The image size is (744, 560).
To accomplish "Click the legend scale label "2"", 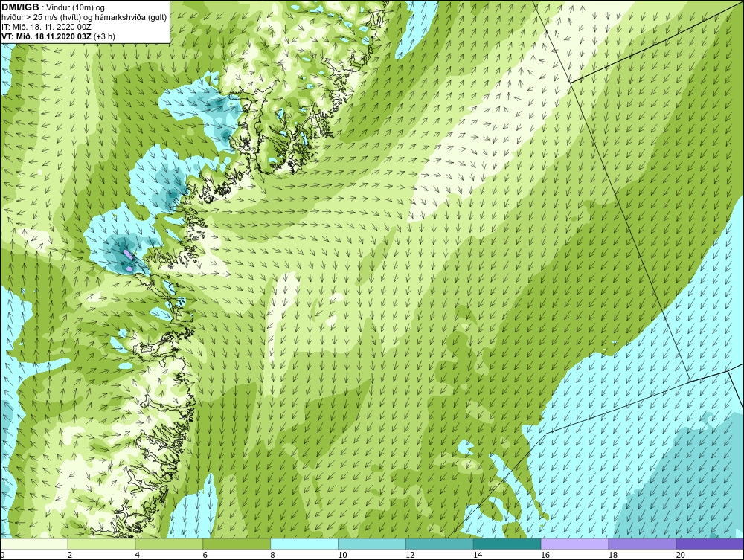I will [x=70, y=555].
